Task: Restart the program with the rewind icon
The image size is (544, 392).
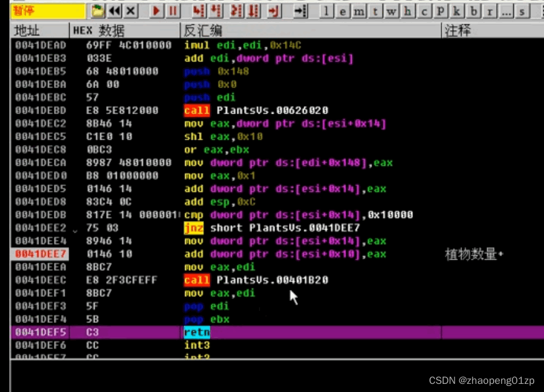Action: pos(114,11)
